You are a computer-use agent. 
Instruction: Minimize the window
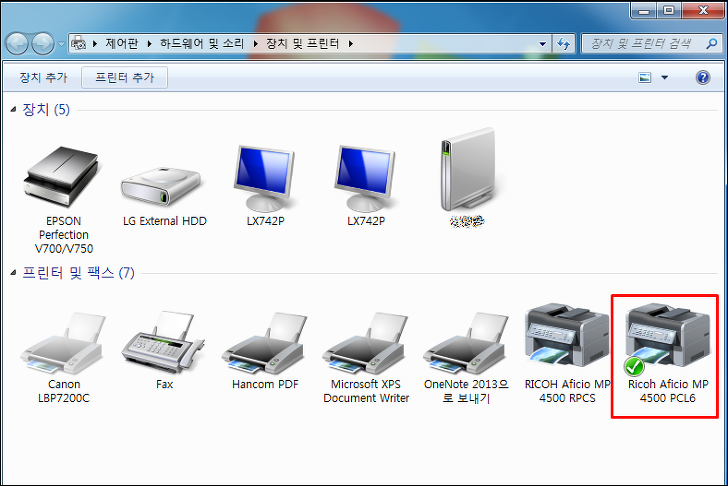644,10
